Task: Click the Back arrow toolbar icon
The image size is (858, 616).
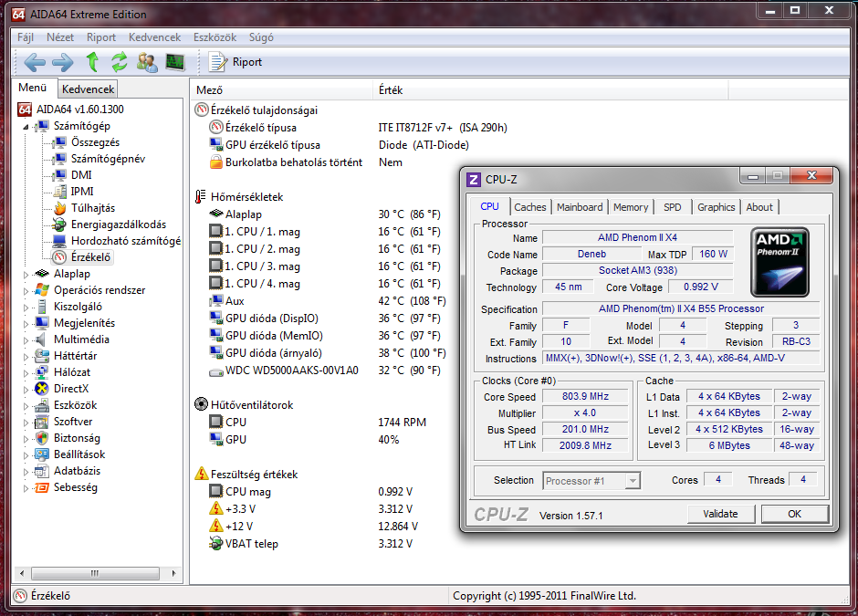Action: point(35,62)
